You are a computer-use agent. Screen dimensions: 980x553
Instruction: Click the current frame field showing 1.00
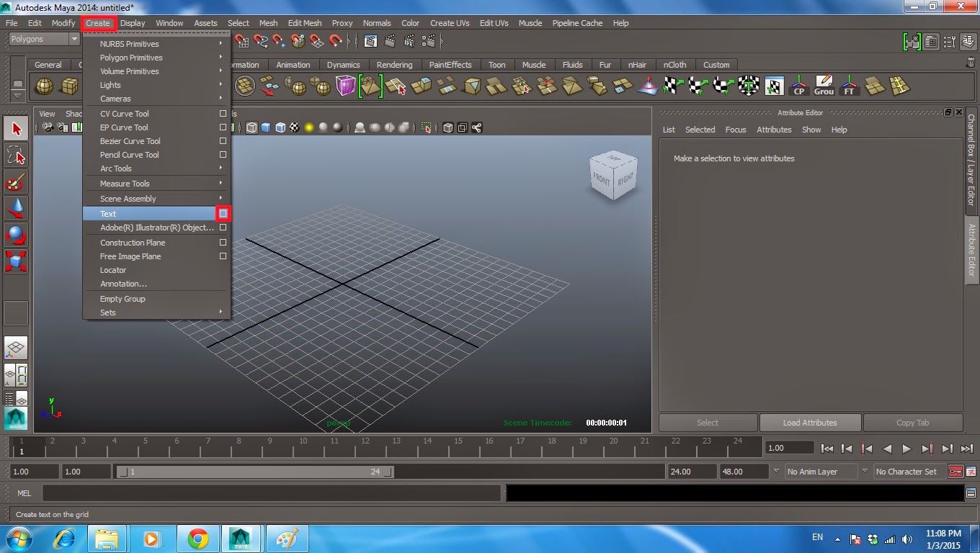coord(791,448)
